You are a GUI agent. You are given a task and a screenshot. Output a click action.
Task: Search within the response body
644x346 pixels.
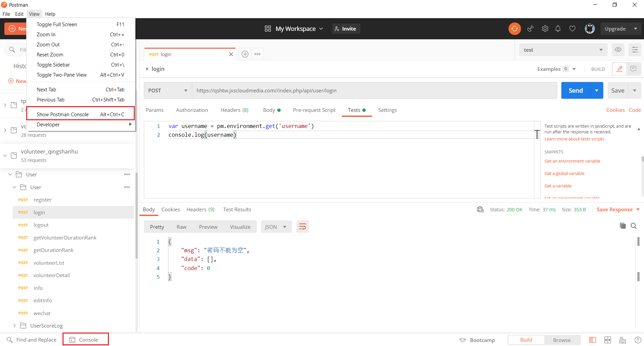634,226
